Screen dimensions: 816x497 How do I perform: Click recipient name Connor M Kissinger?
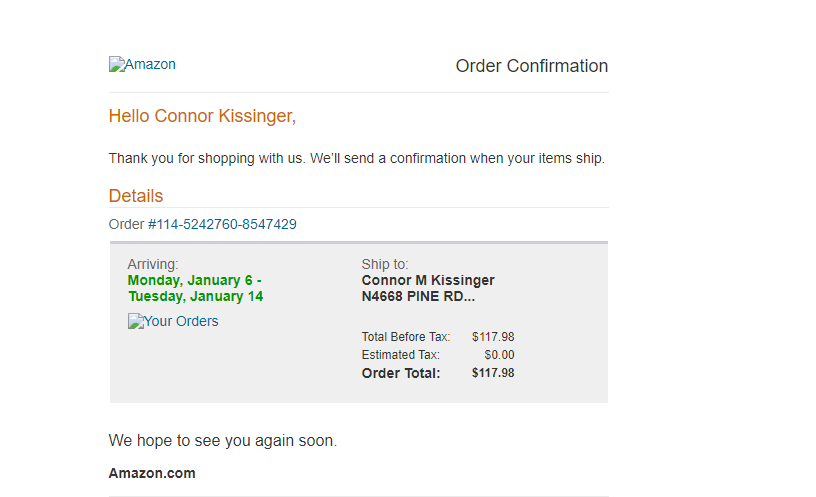click(428, 280)
